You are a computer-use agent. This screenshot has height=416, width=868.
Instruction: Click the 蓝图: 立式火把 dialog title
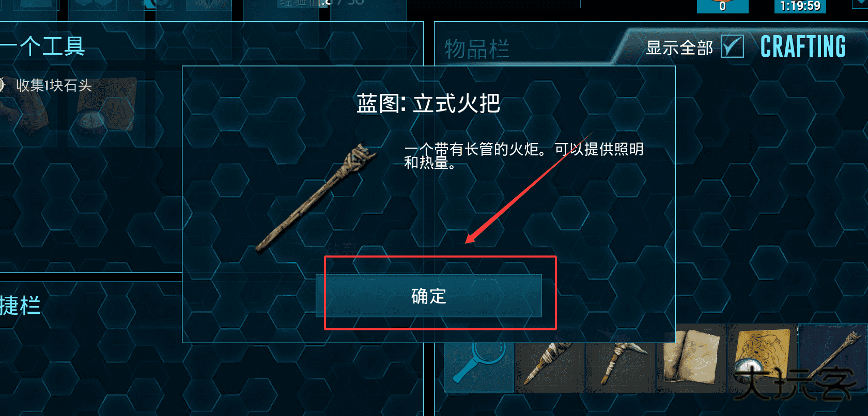click(428, 103)
